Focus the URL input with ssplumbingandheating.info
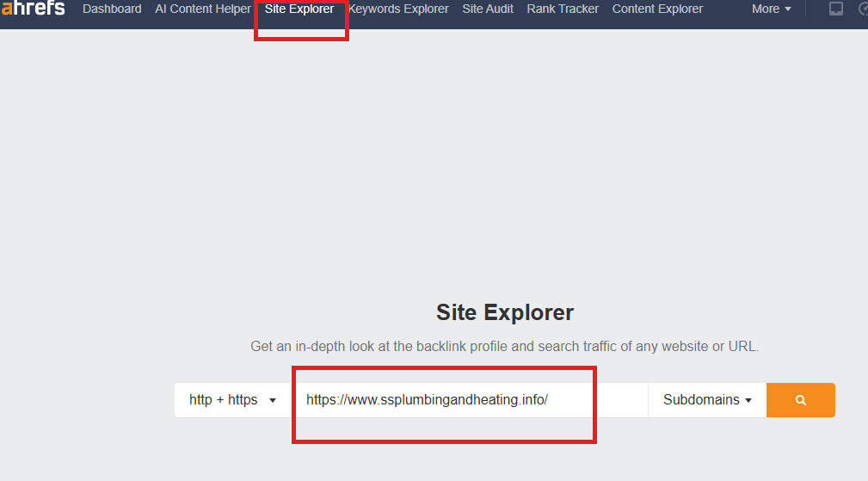 [x=473, y=400]
